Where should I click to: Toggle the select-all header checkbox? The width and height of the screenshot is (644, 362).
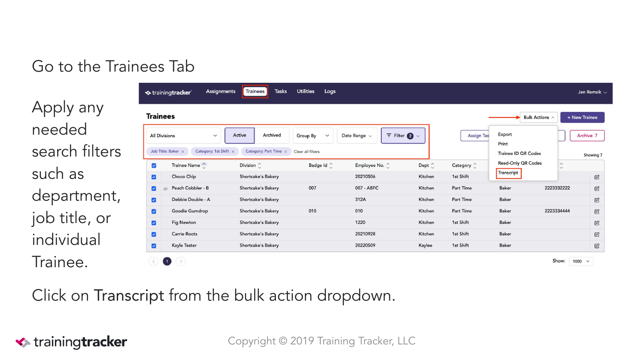[x=154, y=166]
